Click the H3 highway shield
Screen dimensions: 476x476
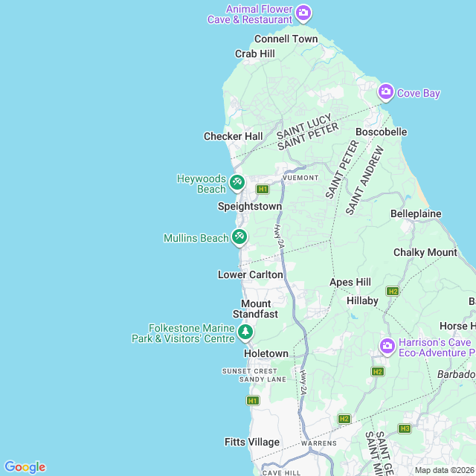405,428
